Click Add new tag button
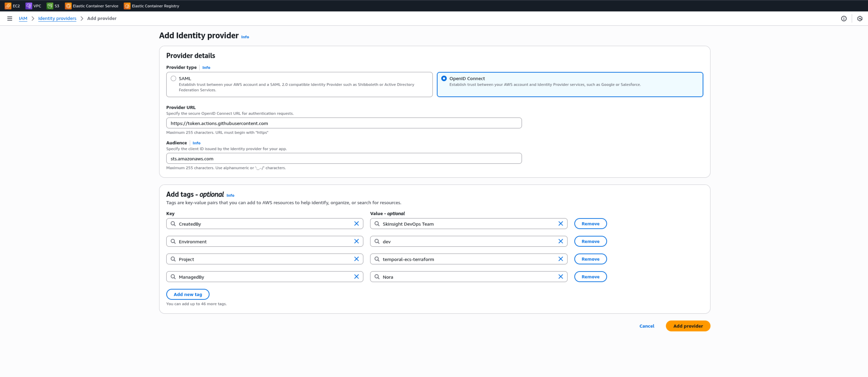 point(188,294)
